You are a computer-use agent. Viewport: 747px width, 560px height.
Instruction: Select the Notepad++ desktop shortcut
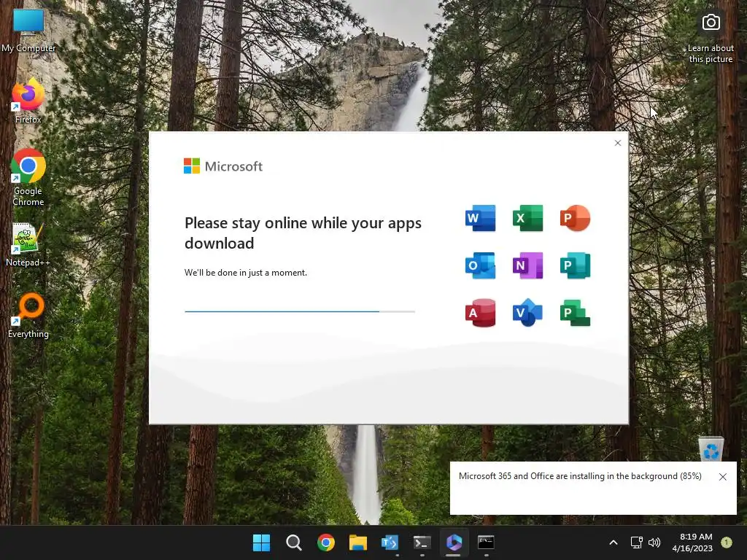28,245
